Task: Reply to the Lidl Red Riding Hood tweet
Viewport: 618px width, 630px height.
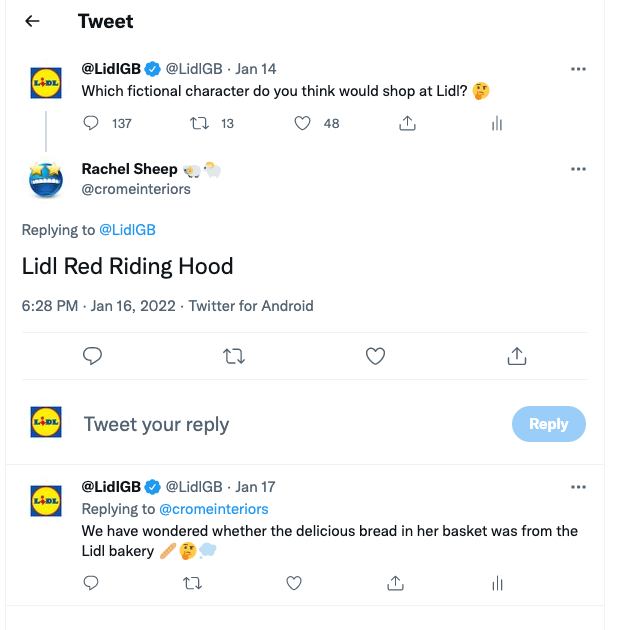Action: point(92,356)
